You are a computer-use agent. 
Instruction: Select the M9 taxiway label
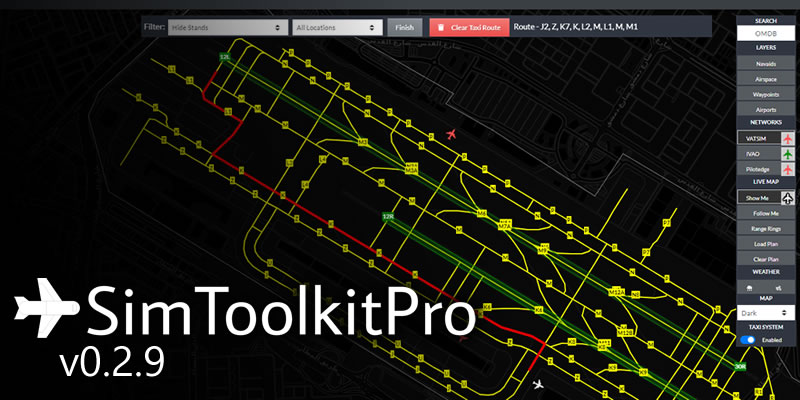tap(544, 249)
